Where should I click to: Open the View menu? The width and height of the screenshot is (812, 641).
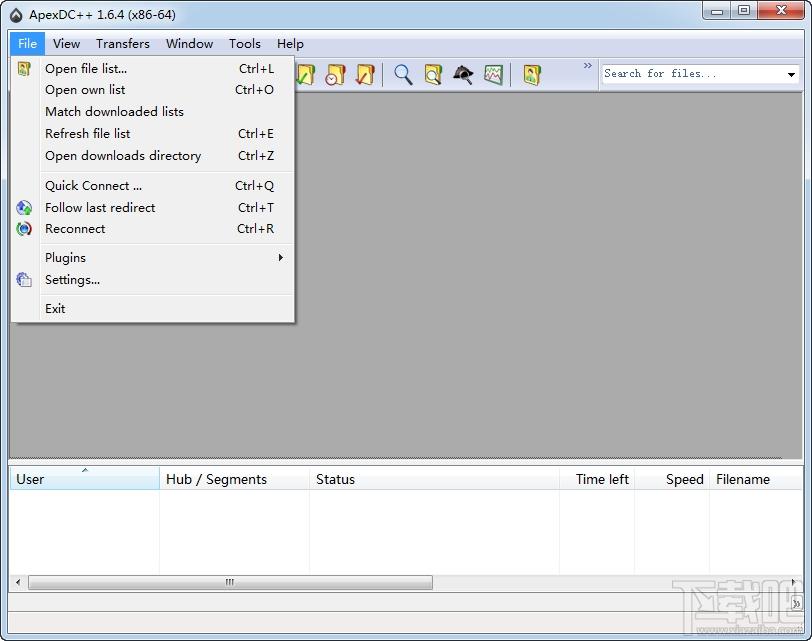tap(66, 43)
